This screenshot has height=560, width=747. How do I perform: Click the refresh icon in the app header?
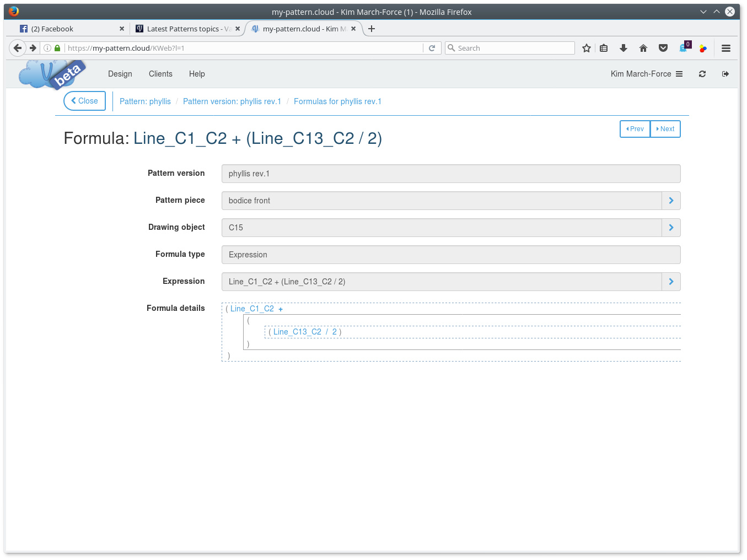(x=702, y=74)
